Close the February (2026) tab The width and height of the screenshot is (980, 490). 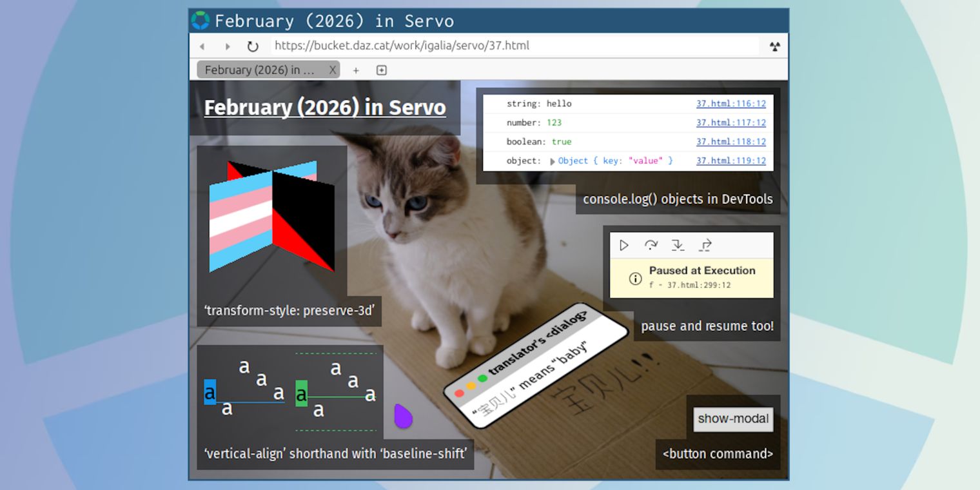click(x=333, y=70)
